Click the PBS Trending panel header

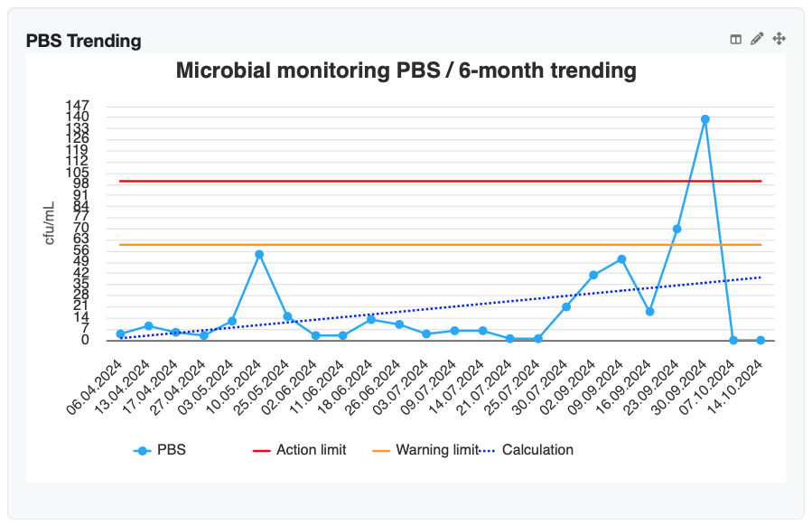click(x=82, y=41)
